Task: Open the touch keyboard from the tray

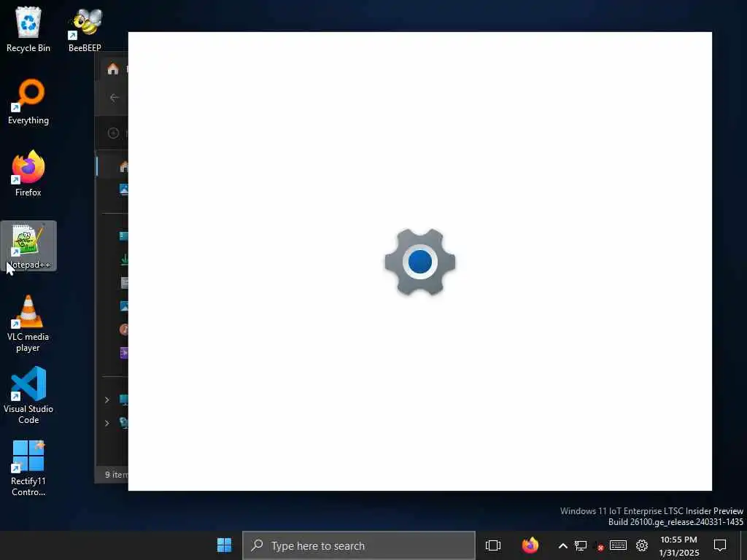Action: click(618, 545)
